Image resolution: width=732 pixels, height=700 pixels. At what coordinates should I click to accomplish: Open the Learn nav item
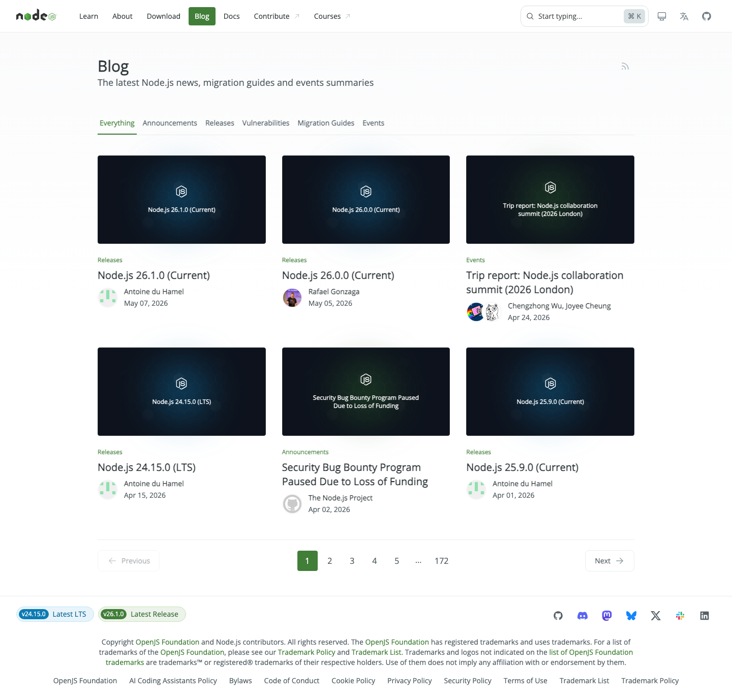click(x=88, y=16)
